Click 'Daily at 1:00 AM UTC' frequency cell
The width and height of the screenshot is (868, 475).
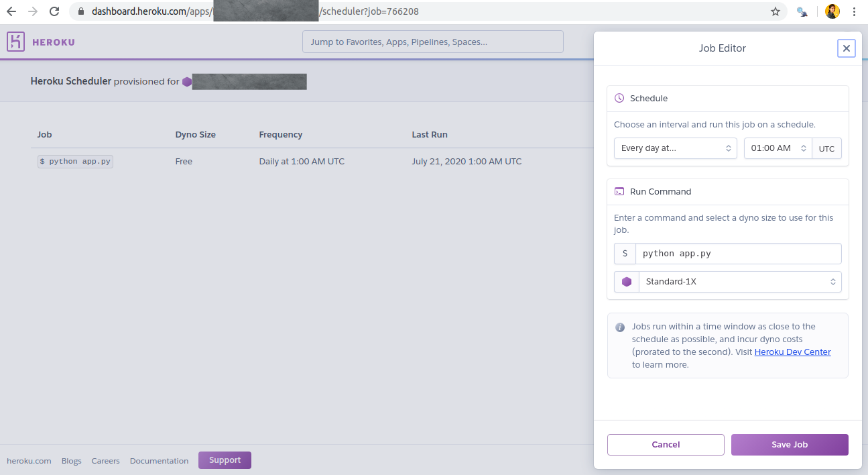tap(302, 162)
